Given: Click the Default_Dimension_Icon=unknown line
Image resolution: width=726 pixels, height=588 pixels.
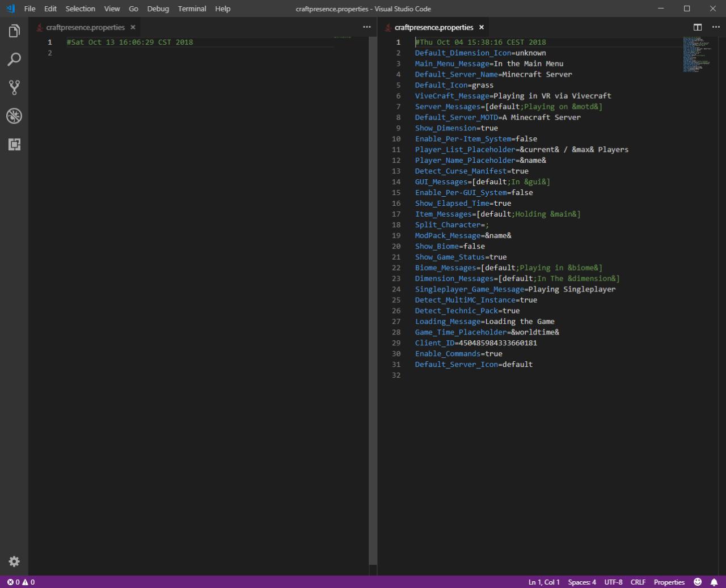Looking at the screenshot, I should click(x=480, y=53).
